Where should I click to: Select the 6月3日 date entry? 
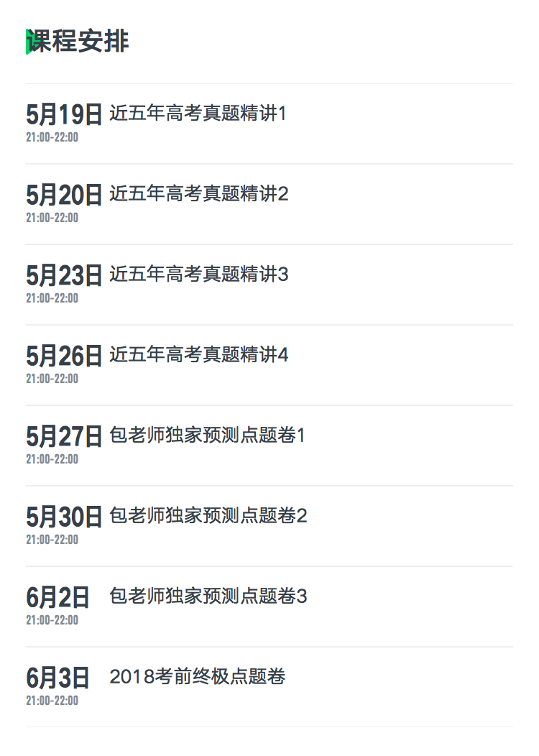(x=58, y=678)
